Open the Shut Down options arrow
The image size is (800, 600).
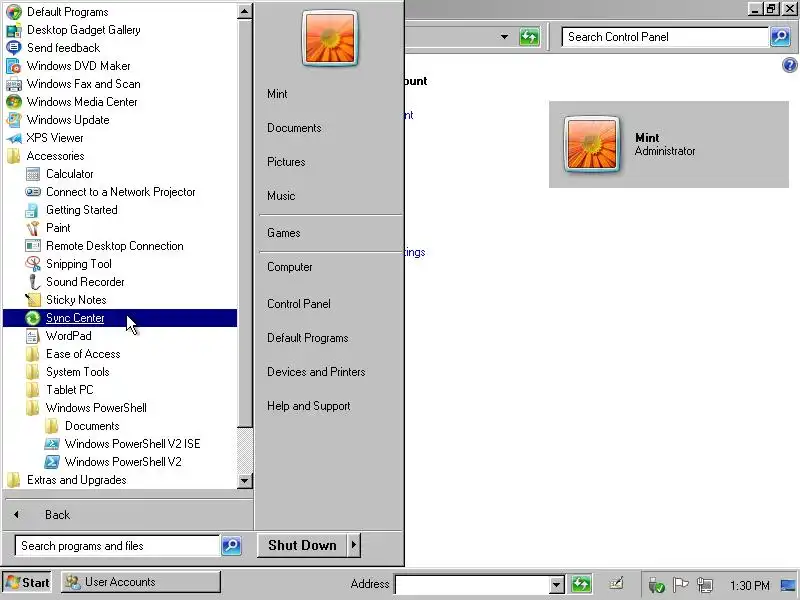point(354,545)
